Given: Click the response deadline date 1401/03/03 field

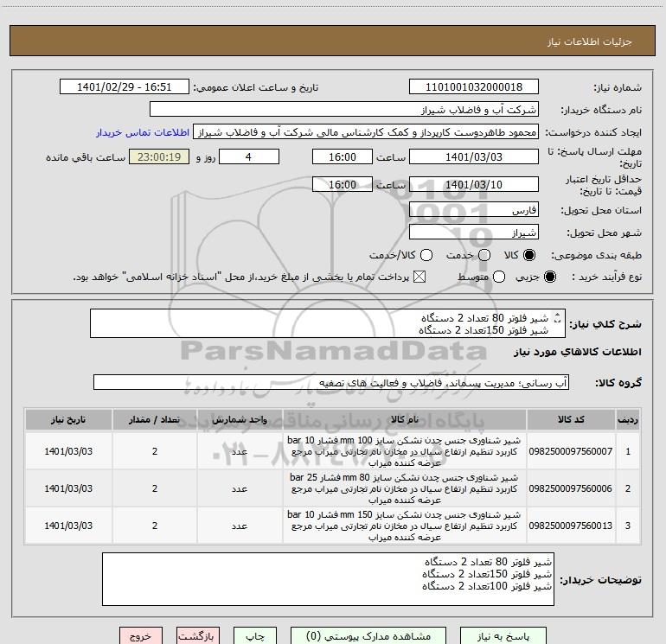Looking at the screenshot, I should tap(474, 156).
